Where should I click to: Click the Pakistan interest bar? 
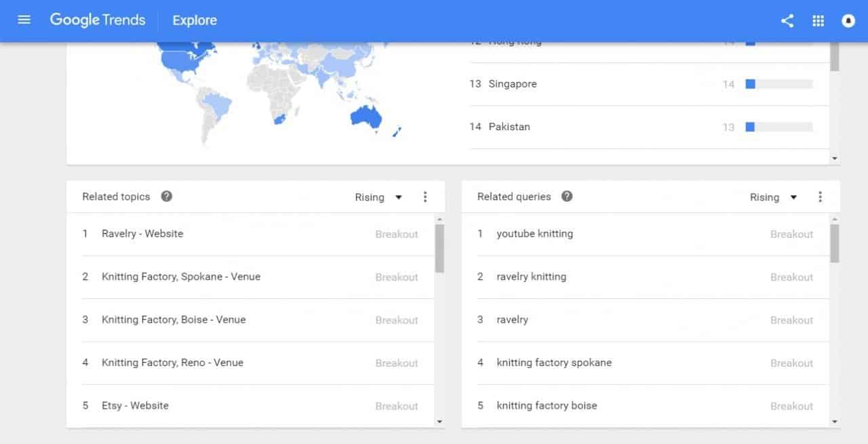(778, 127)
